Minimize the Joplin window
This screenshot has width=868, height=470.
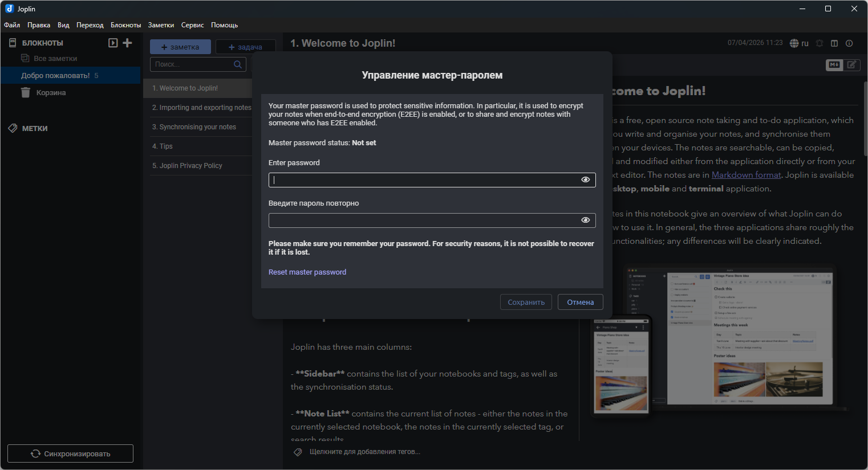802,9
